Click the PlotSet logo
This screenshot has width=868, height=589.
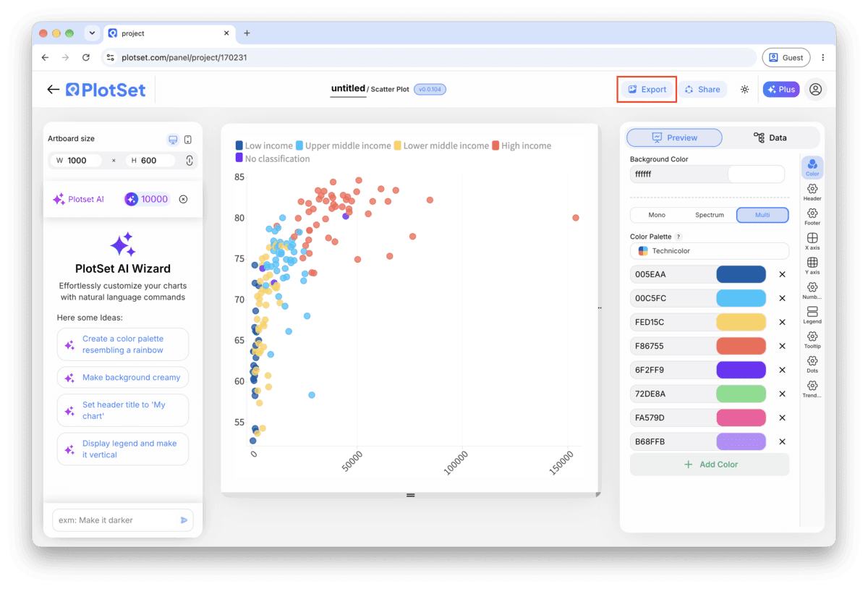(106, 90)
